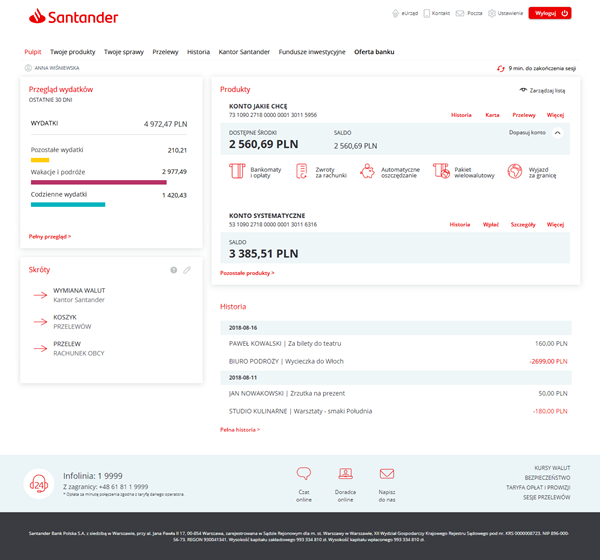Start a Czat online chat icon
The image size is (600, 560).
(x=304, y=474)
